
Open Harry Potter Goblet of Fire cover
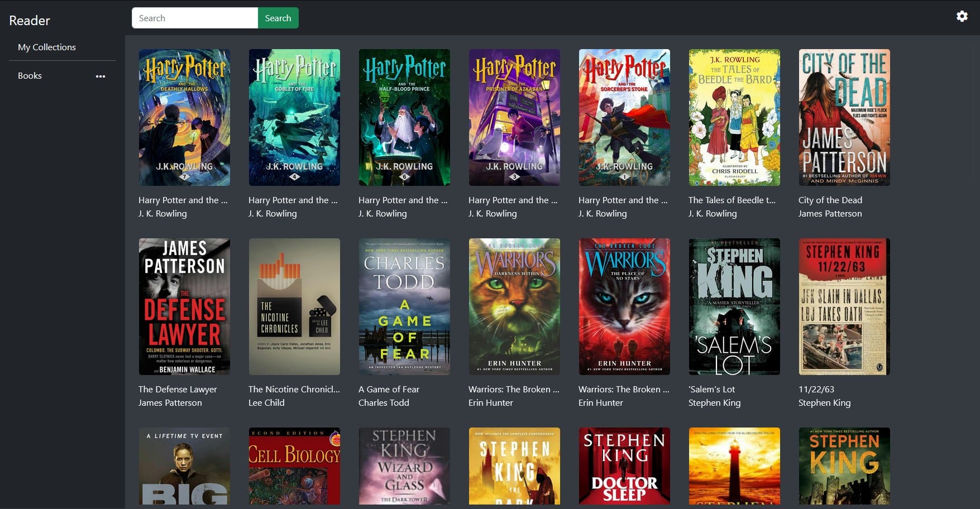point(294,117)
